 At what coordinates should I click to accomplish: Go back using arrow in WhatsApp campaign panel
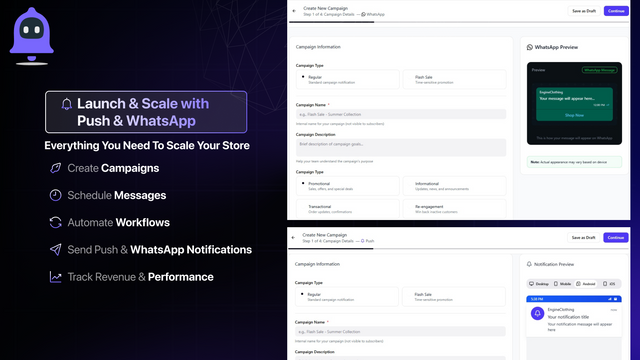(294, 11)
